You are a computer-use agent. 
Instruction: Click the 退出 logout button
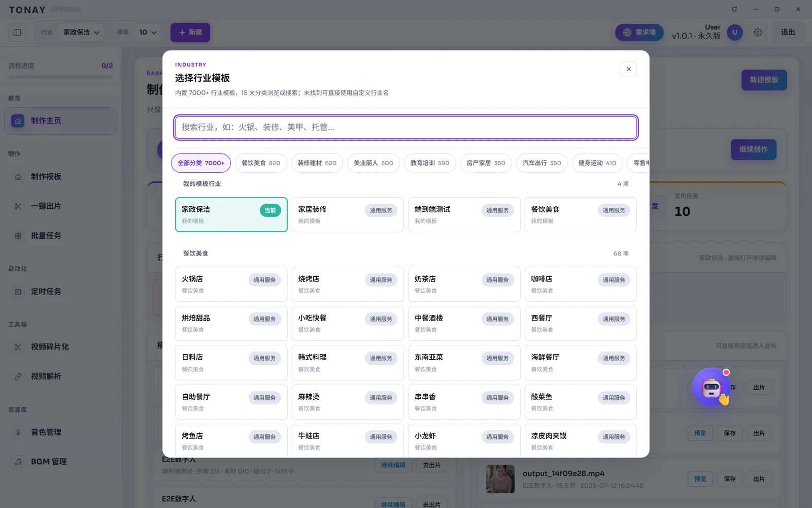point(788,33)
